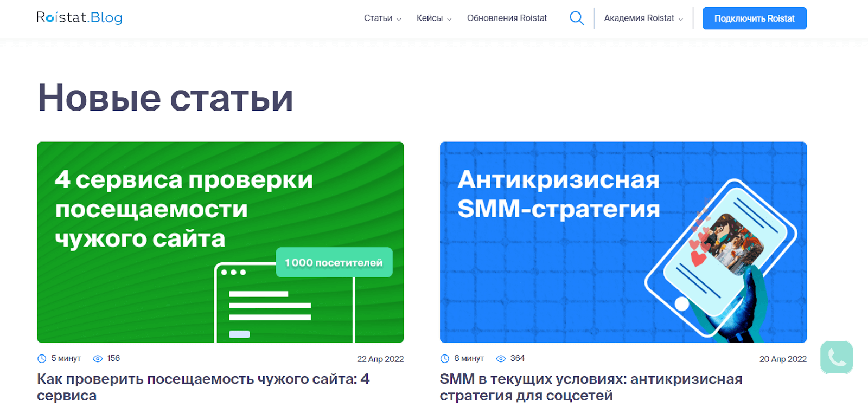
Task: Click green 4 сервиса проверки thumbnail
Action: (220, 242)
